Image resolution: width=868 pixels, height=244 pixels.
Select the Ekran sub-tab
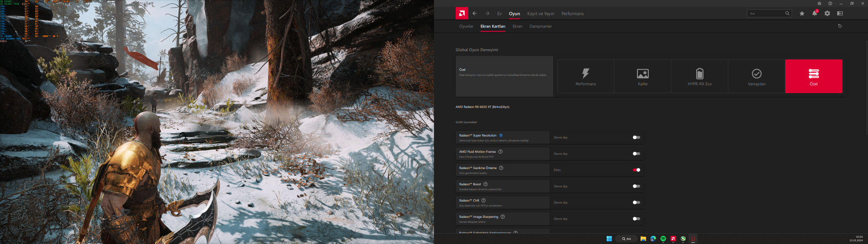pos(518,26)
